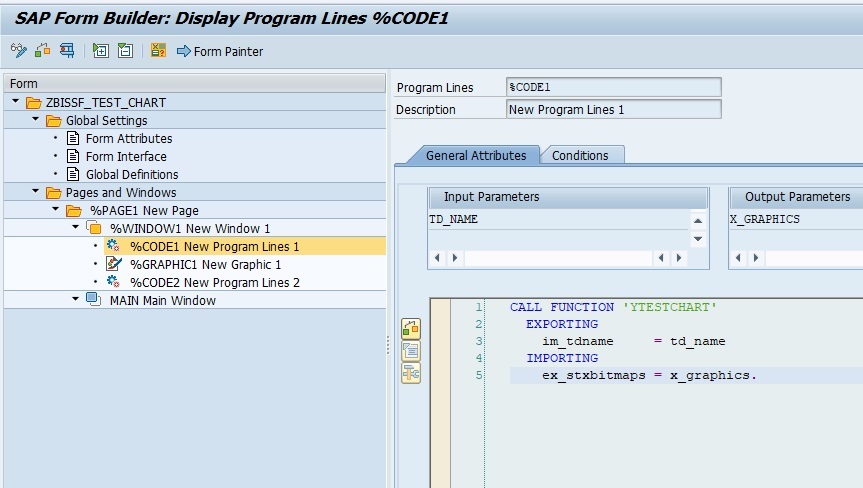Click the Activate form toolbar icon
This screenshot has width=863, height=488.
tap(42, 51)
